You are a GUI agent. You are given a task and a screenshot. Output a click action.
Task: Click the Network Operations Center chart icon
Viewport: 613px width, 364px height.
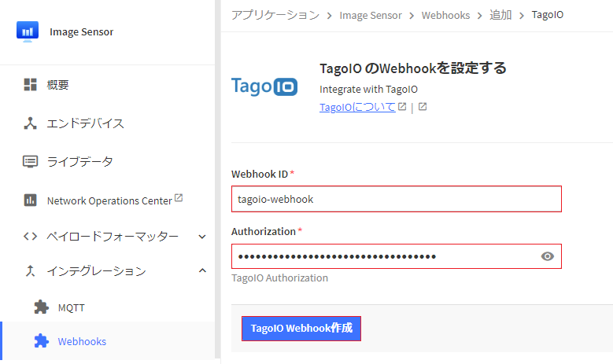(30, 200)
